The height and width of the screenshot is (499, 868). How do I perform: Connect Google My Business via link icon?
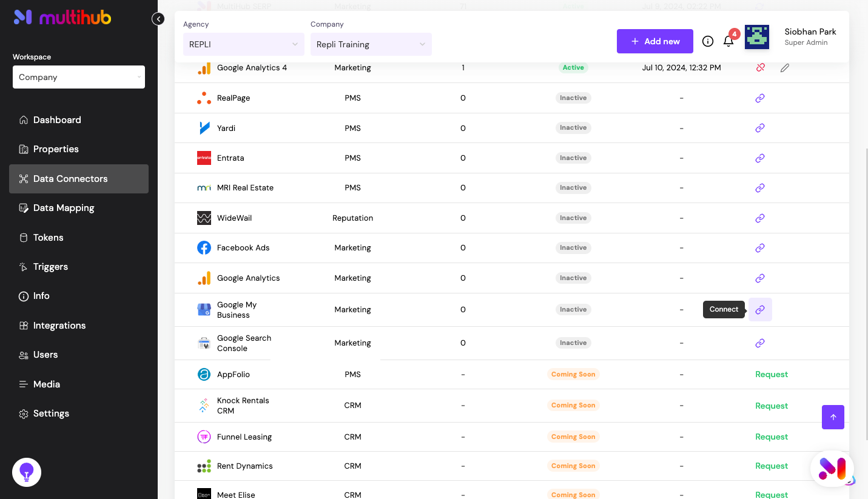[760, 309]
